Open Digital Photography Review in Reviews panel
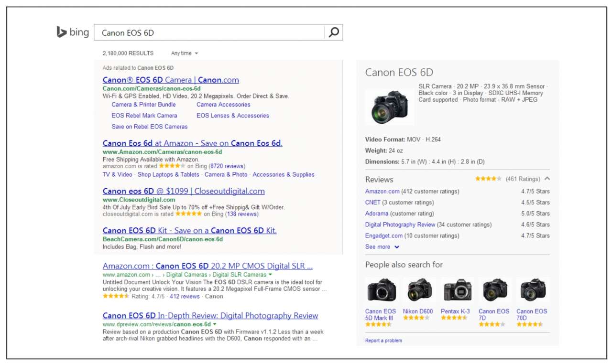 click(400, 225)
